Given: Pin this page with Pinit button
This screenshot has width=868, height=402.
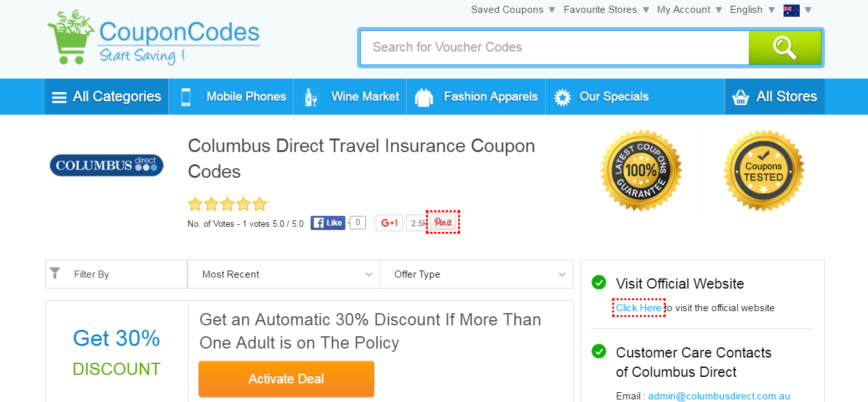Looking at the screenshot, I should tap(443, 222).
